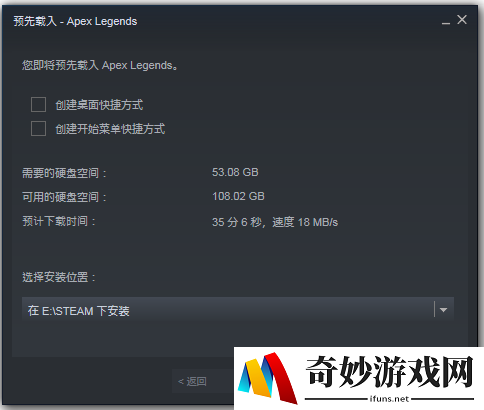
Task: Click the 可用的硬盘空间 label
Action: click(x=64, y=197)
